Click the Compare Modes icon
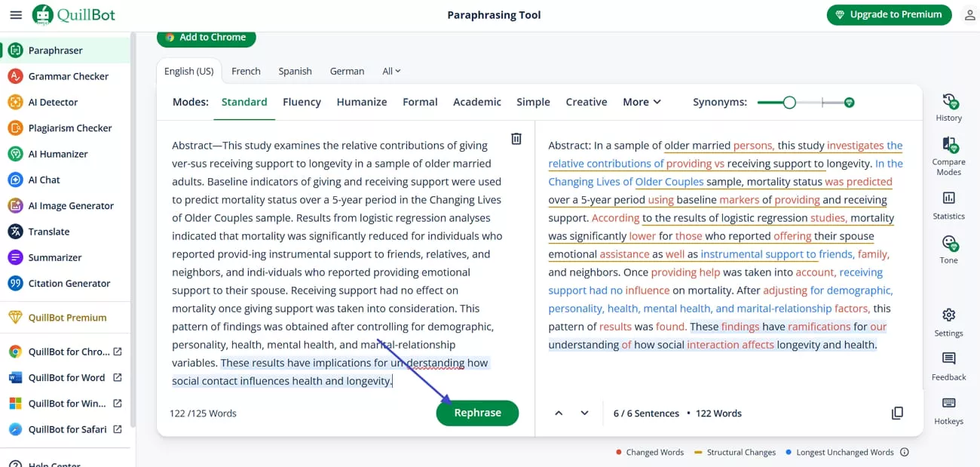The width and height of the screenshot is (980, 467). 948,146
